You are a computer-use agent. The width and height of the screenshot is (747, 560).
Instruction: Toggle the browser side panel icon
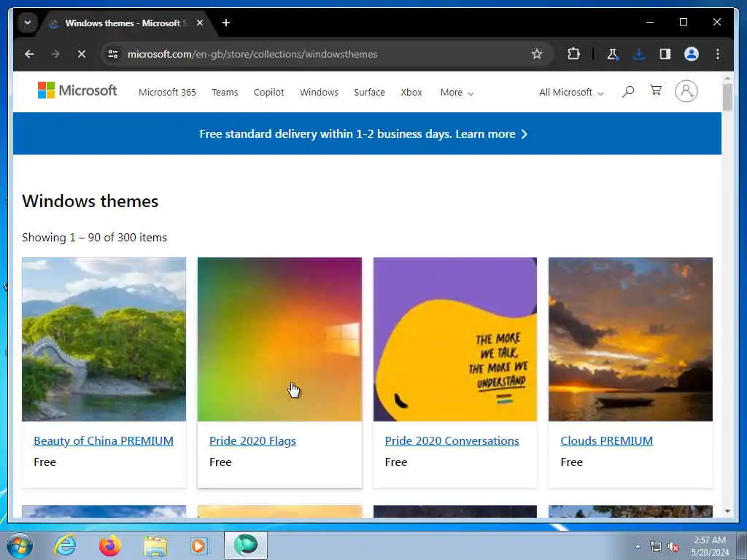click(x=665, y=54)
